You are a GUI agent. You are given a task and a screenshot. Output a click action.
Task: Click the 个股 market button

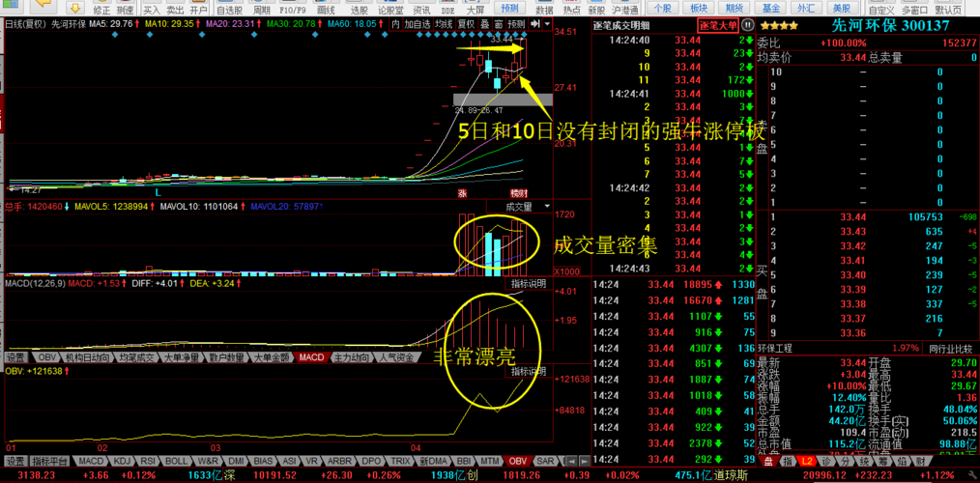662,8
